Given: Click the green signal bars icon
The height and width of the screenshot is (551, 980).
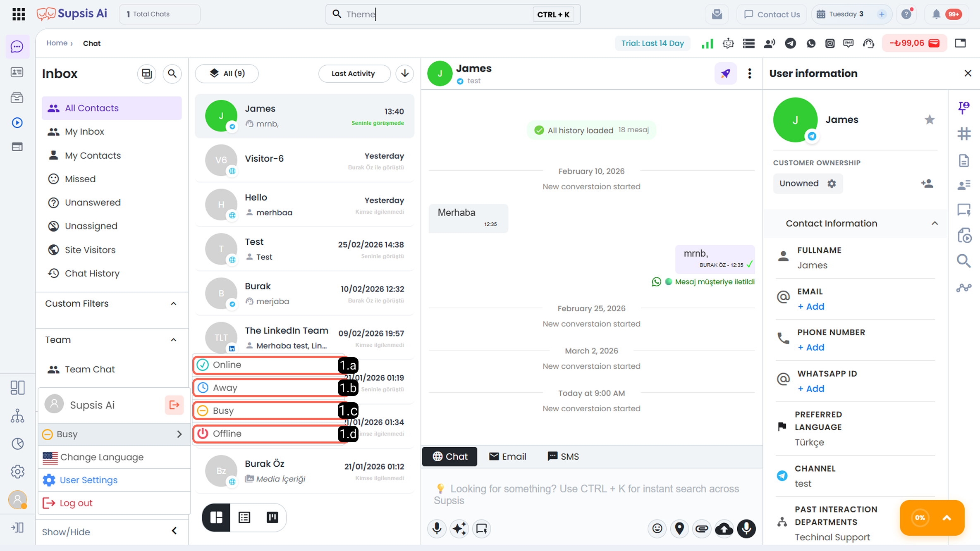Looking at the screenshot, I should point(708,43).
